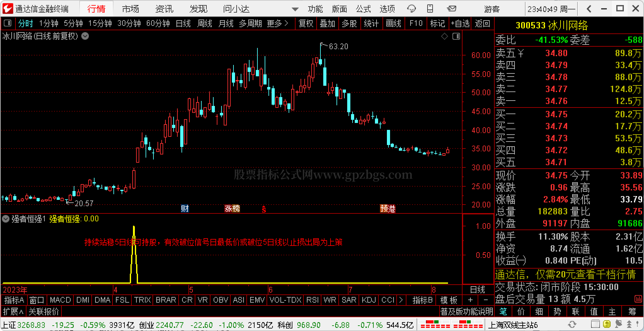Click the back arrow icon beside the clock
The image size is (644, 331).
point(589,9)
